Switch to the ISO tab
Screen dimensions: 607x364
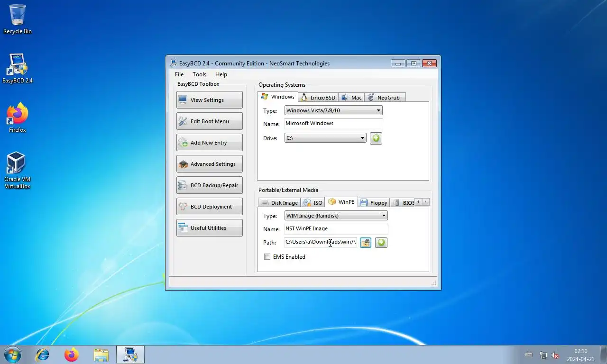click(x=313, y=203)
